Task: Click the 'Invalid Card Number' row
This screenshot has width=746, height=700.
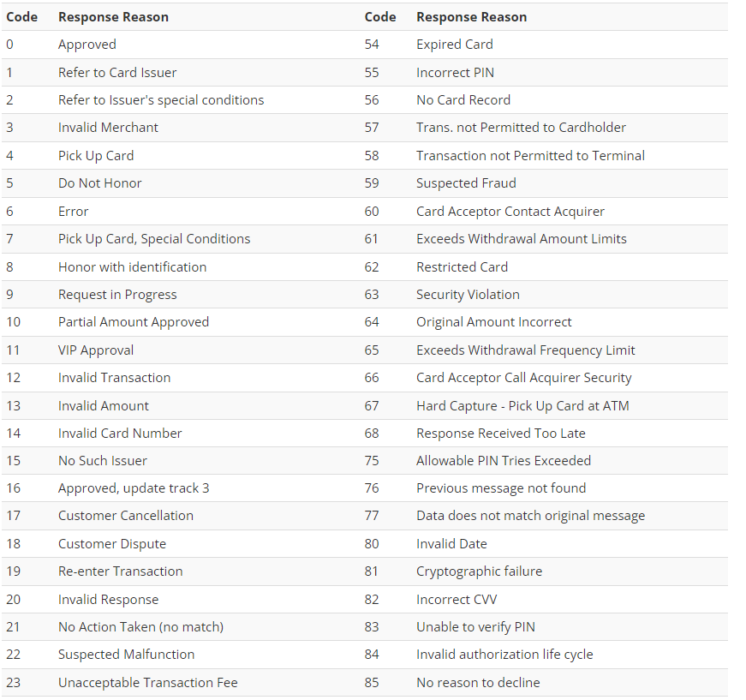Action: coord(120,433)
